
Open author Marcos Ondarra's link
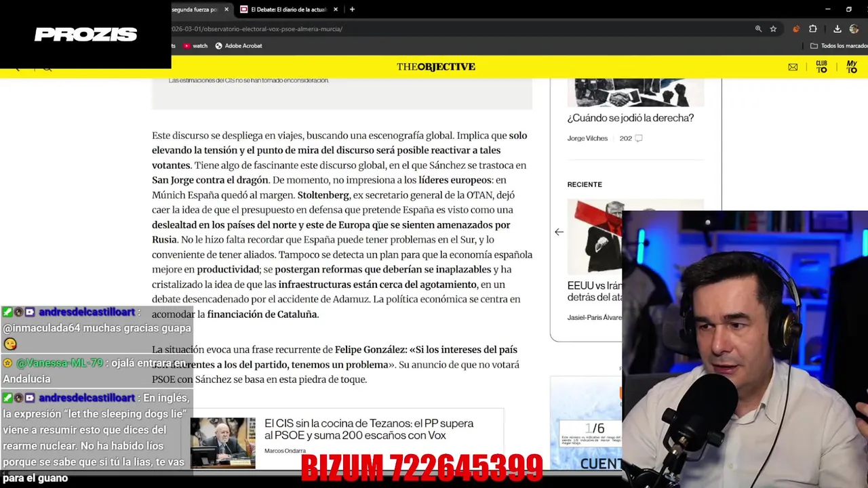285,451
